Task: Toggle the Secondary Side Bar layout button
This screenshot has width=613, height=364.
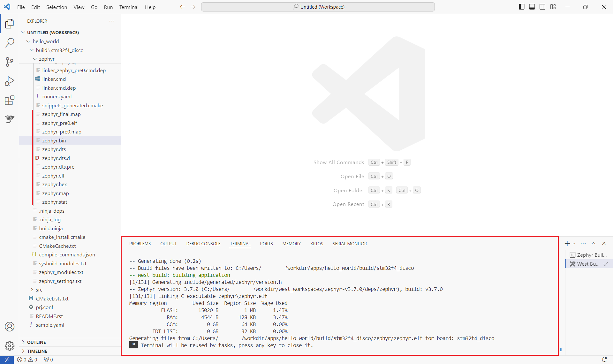Action: tap(542, 7)
